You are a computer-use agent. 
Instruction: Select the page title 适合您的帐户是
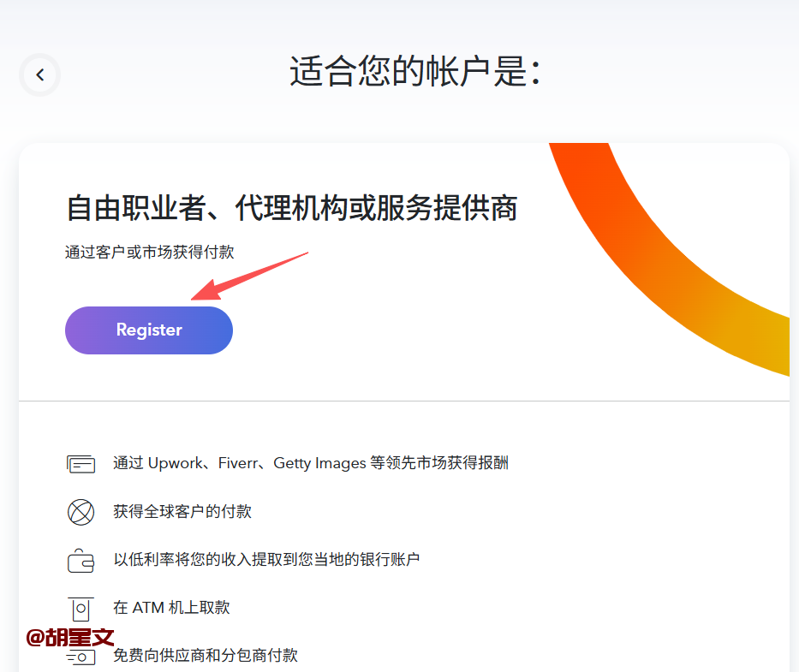pos(415,72)
